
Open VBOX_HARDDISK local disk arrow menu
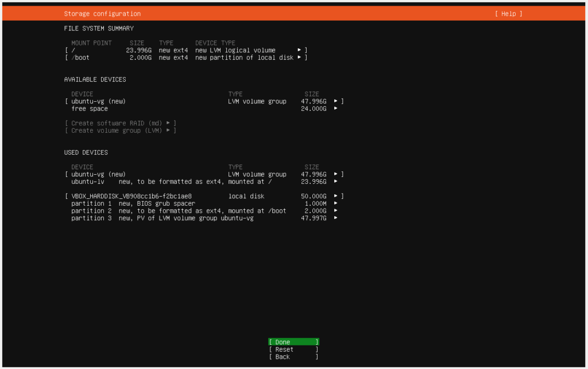coord(336,196)
